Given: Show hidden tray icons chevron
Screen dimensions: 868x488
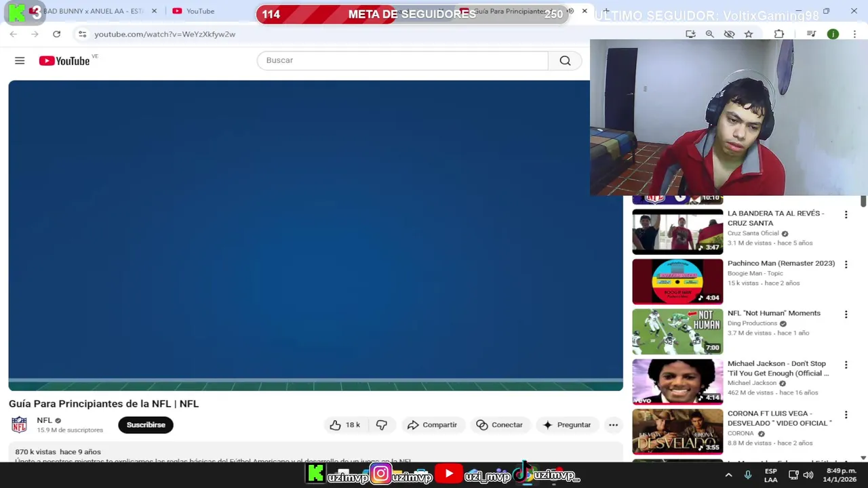Looking at the screenshot, I should (x=728, y=475).
